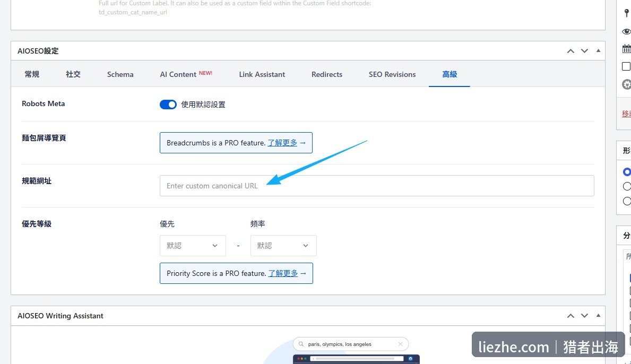The image size is (631, 364).
Task: Focus the custom canonical URL field
Action: pos(377,186)
